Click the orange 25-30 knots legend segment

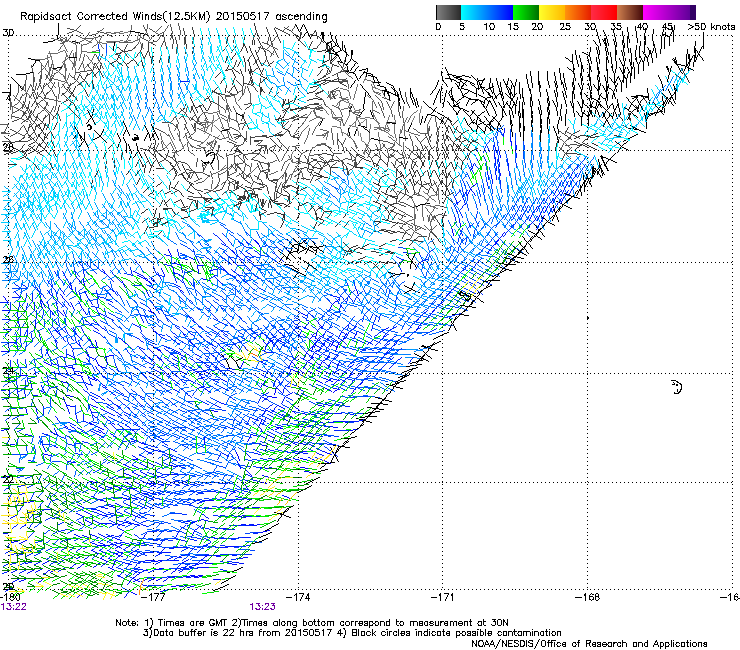tap(578, 12)
